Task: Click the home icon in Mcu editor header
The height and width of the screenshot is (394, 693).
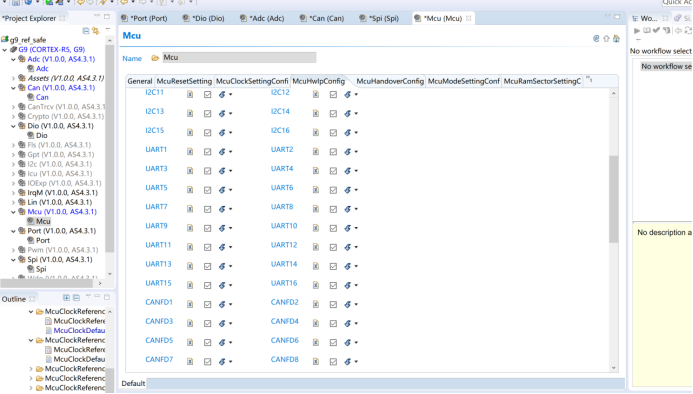Action: pos(617,39)
